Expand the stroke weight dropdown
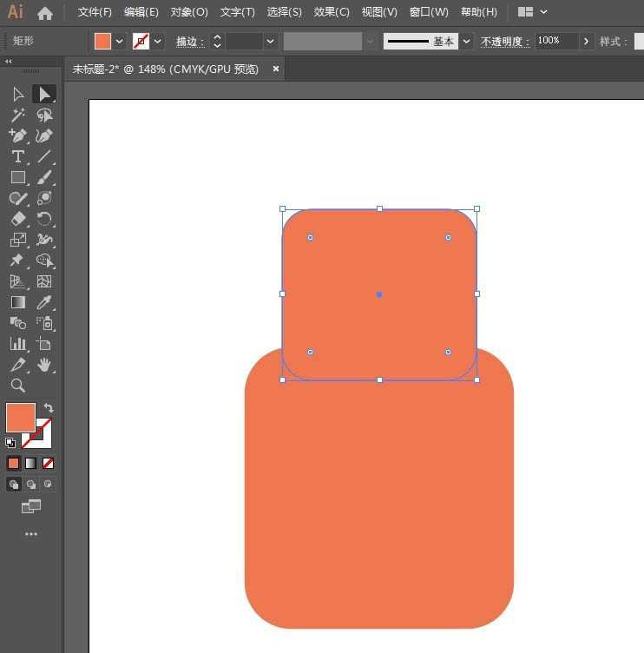Image resolution: width=644 pixels, height=653 pixels. pyautogui.click(x=271, y=41)
